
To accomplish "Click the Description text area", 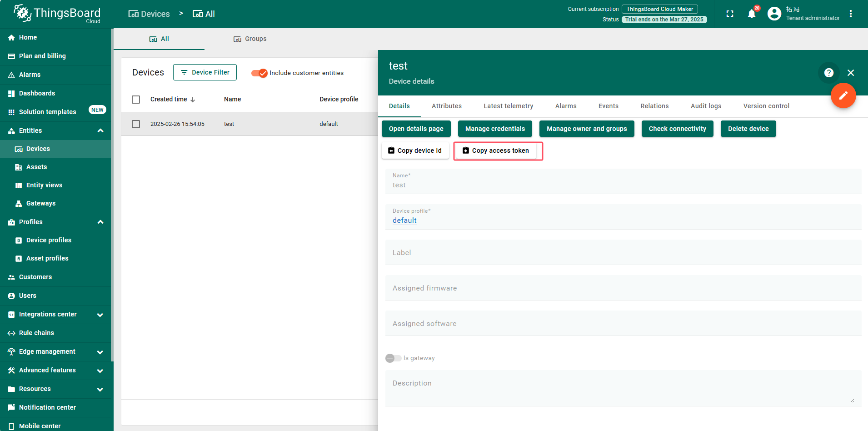I will click(x=623, y=388).
